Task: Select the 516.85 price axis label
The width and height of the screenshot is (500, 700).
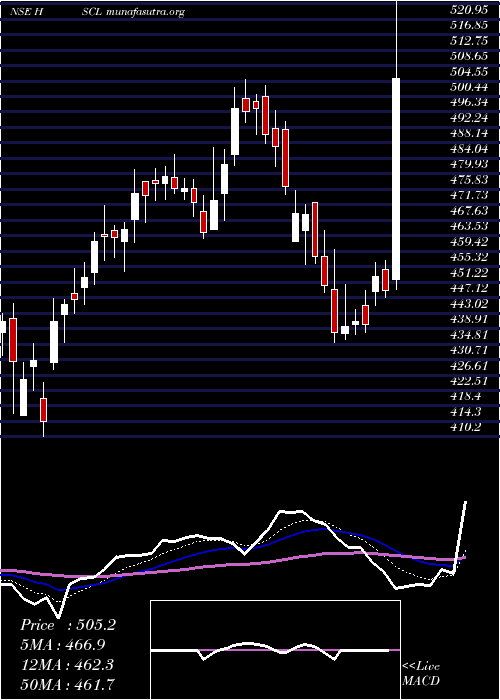Action: 468,25
